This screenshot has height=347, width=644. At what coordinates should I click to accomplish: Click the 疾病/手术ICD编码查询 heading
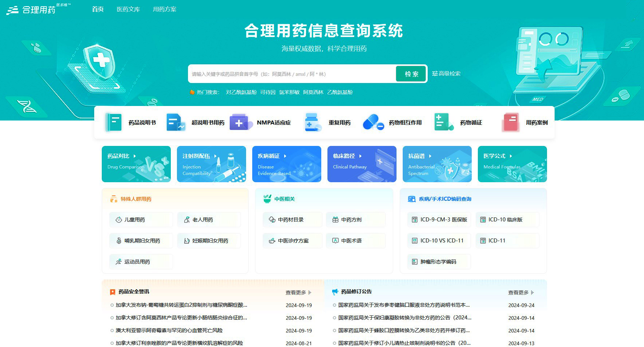click(x=445, y=199)
